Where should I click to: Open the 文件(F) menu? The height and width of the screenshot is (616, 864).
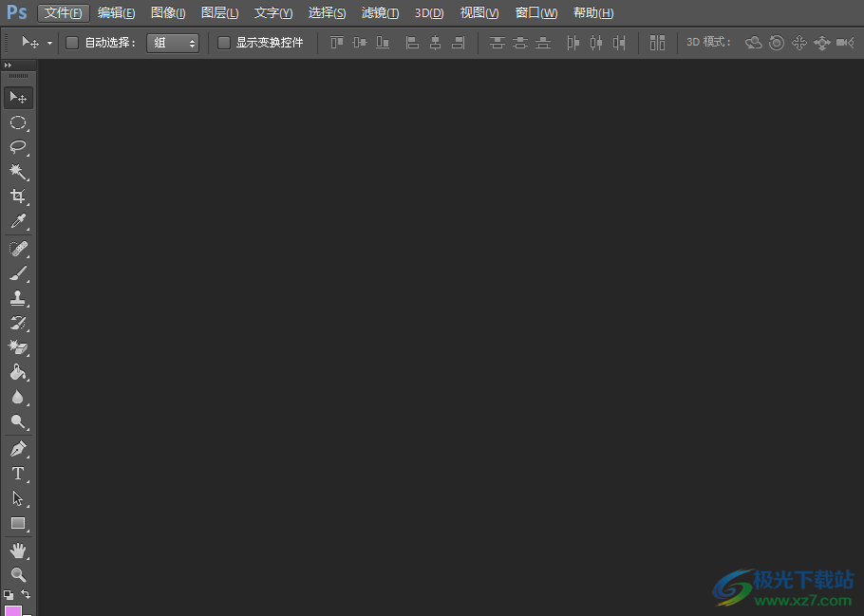click(x=64, y=12)
